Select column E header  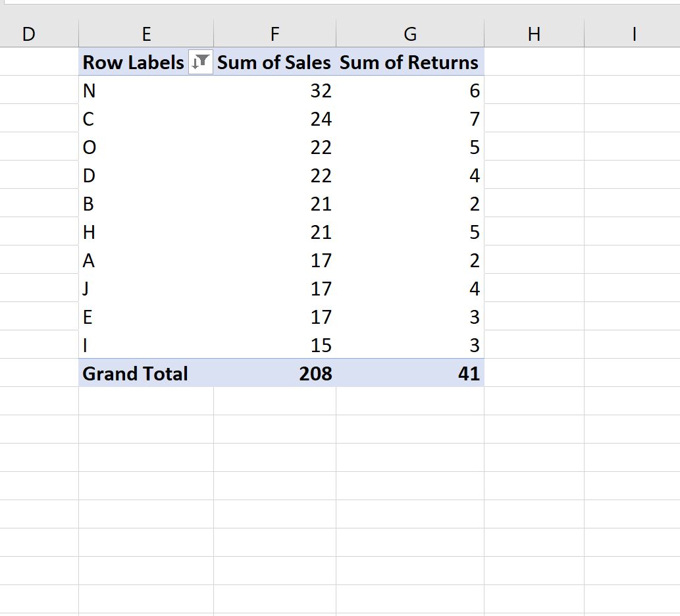pyautogui.click(x=146, y=34)
